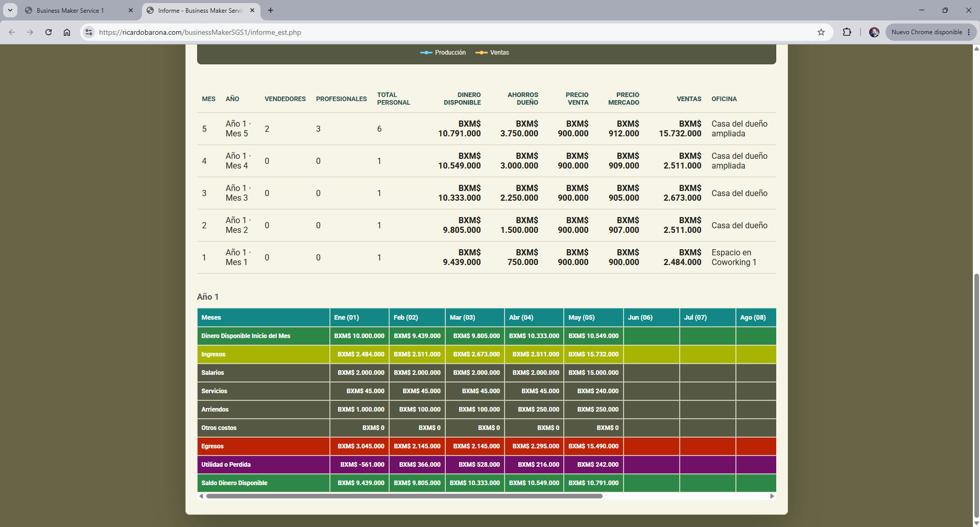Select Salarios value BXM$ 15.000.000
Viewport: 980px width, 527px height.
coord(593,373)
